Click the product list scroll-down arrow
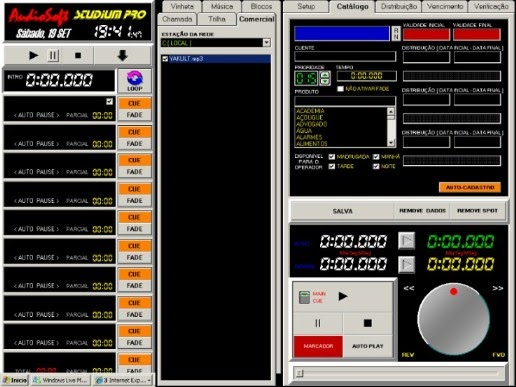 (391, 143)
